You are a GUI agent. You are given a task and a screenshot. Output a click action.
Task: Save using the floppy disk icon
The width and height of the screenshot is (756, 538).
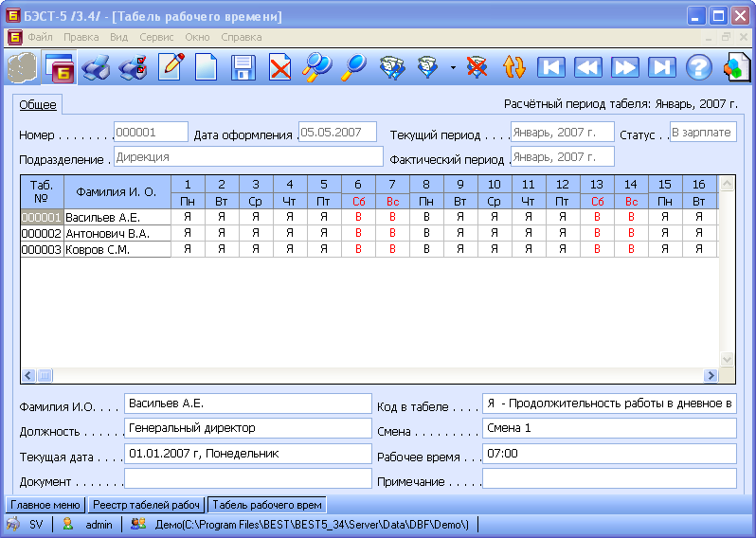(x=243, y=67)
